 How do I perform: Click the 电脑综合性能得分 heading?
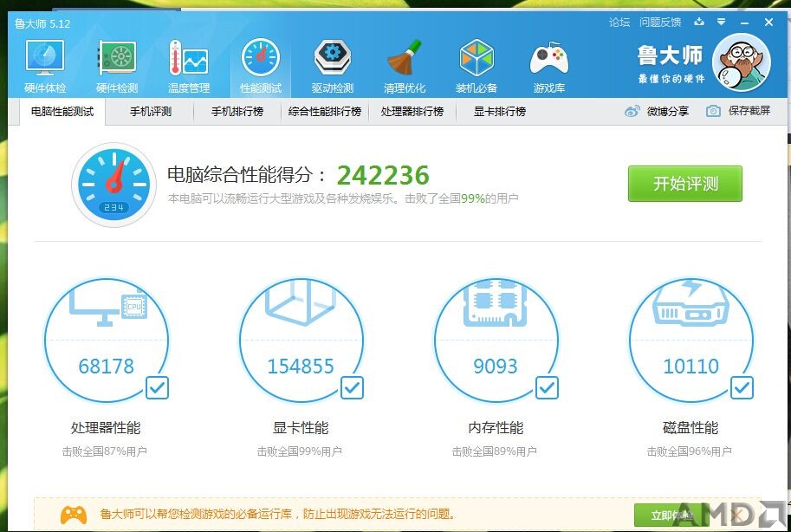[247, 175]
